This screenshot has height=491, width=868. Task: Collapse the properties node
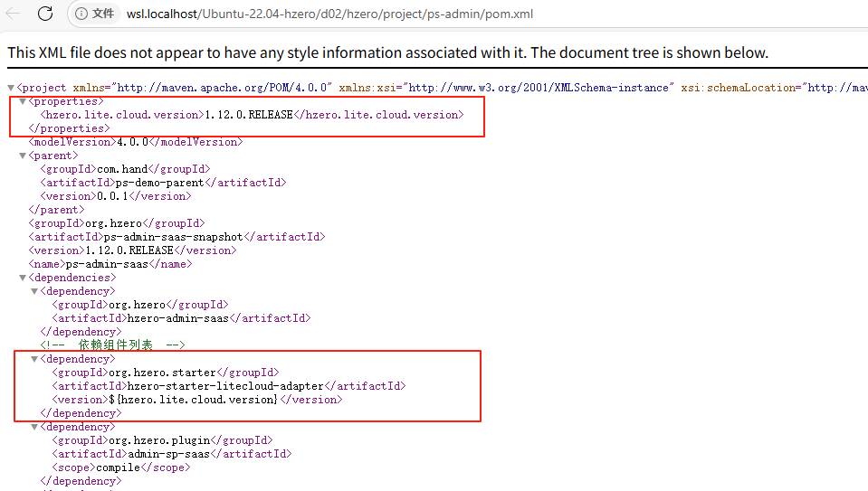click(x=23, y=101)
